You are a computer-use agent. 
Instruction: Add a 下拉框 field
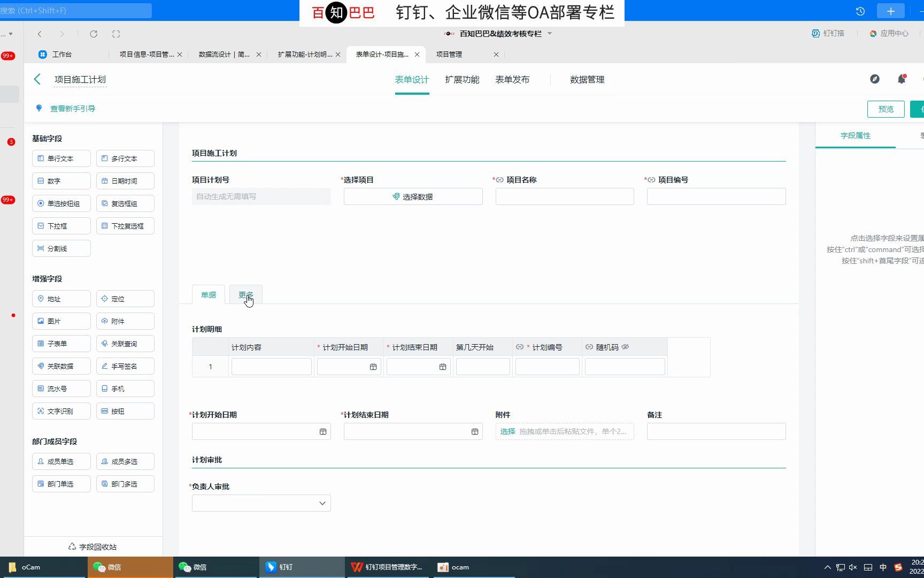pyautogui.click(x=61, y=226)
